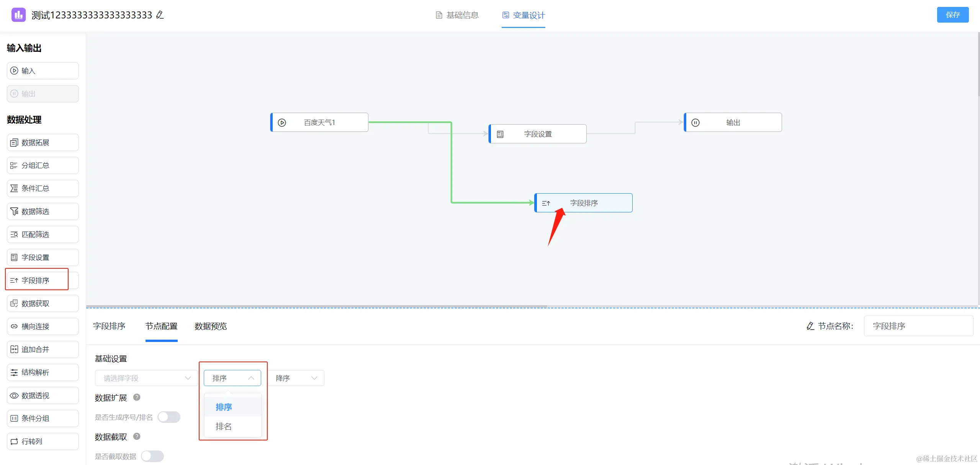Open the 数据预览 tab

click(210, 326)
